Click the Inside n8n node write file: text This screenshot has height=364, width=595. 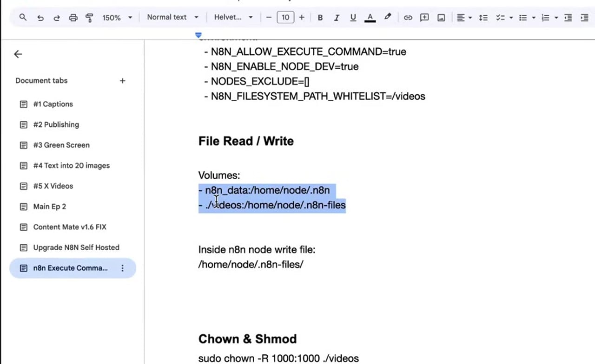(x=257, y=250)
